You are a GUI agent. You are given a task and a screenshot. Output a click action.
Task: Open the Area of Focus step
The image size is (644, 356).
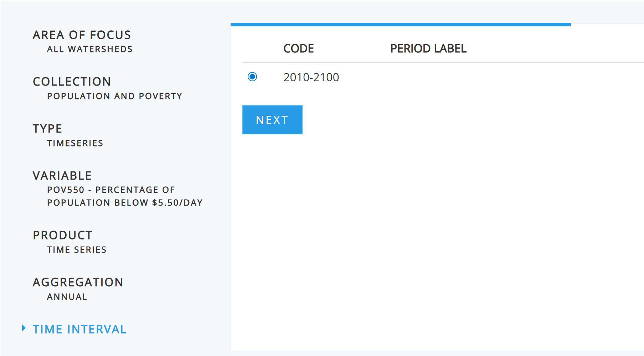82,35
